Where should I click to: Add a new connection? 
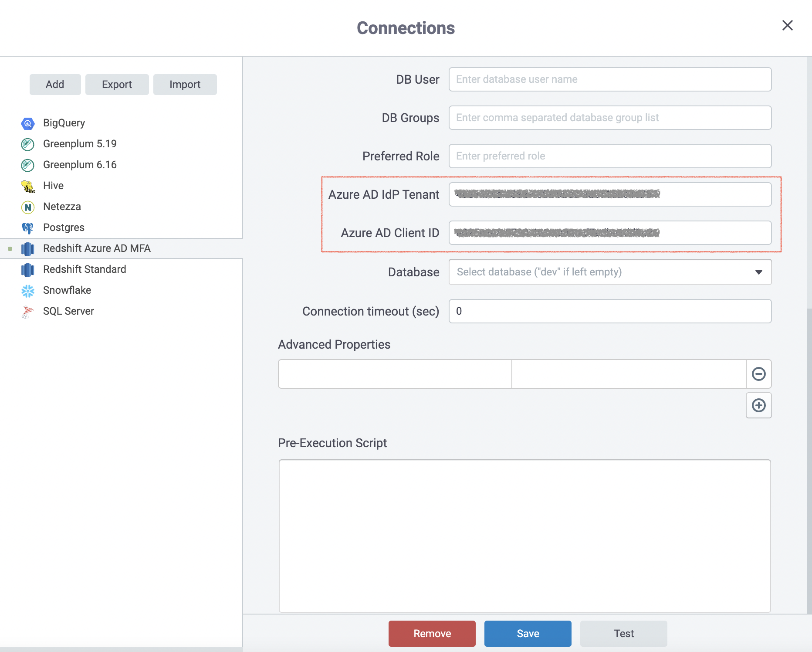(55, 84)
